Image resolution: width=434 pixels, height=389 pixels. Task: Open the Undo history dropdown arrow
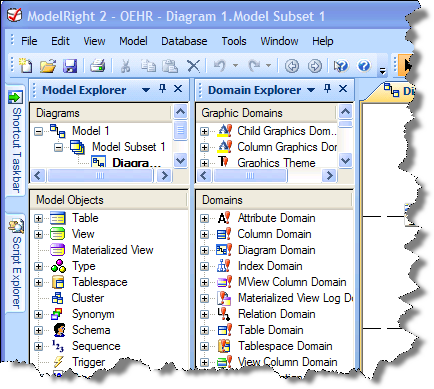coord(235,65)
